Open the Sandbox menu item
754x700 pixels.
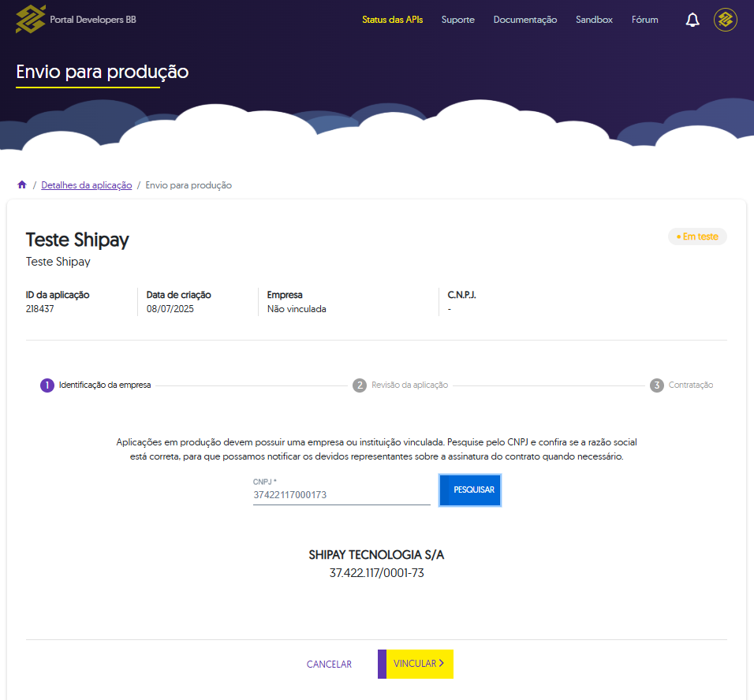tap(594, 20)
